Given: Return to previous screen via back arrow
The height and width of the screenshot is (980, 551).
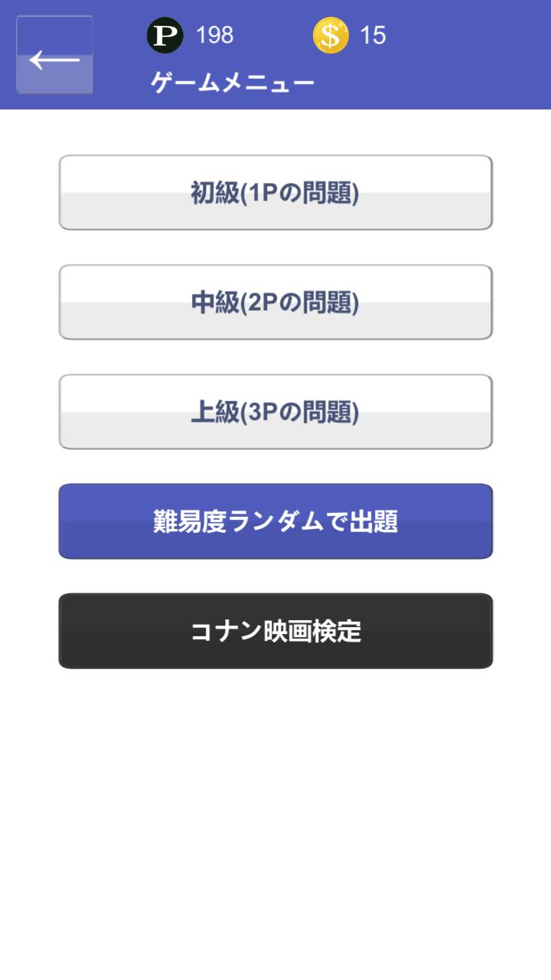Looking at the screenshot, I should pos(54,55).
